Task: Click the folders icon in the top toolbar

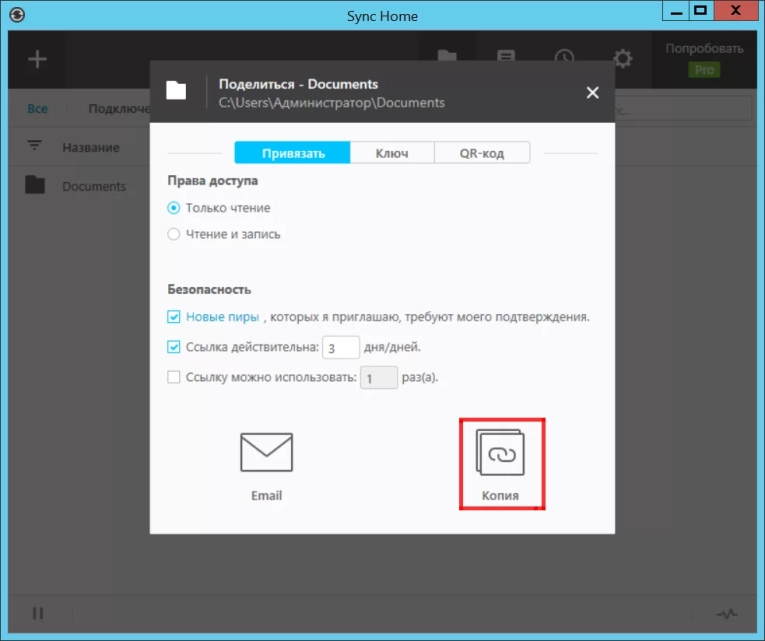Action: coord(447,59)
